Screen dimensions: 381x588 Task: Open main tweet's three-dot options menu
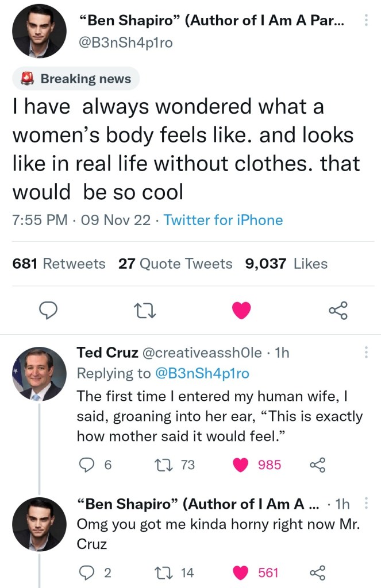(x=365, y=21)
